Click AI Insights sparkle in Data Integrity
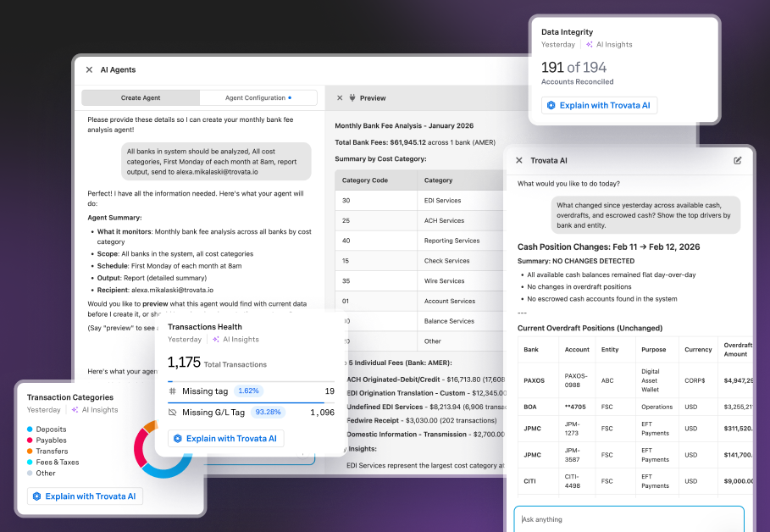 pyautogui.click(x=589, y=45)
